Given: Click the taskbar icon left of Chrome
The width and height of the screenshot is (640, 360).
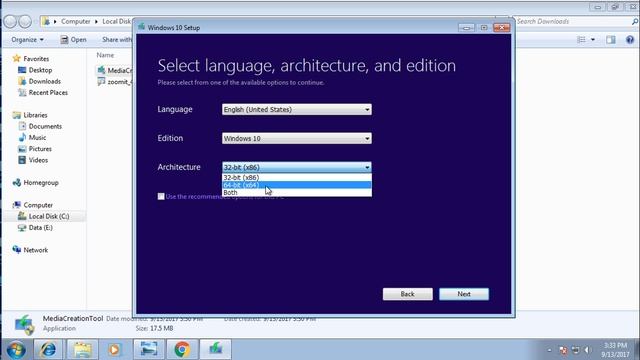Looking at the screenshot, I should (x=149, y=349).
